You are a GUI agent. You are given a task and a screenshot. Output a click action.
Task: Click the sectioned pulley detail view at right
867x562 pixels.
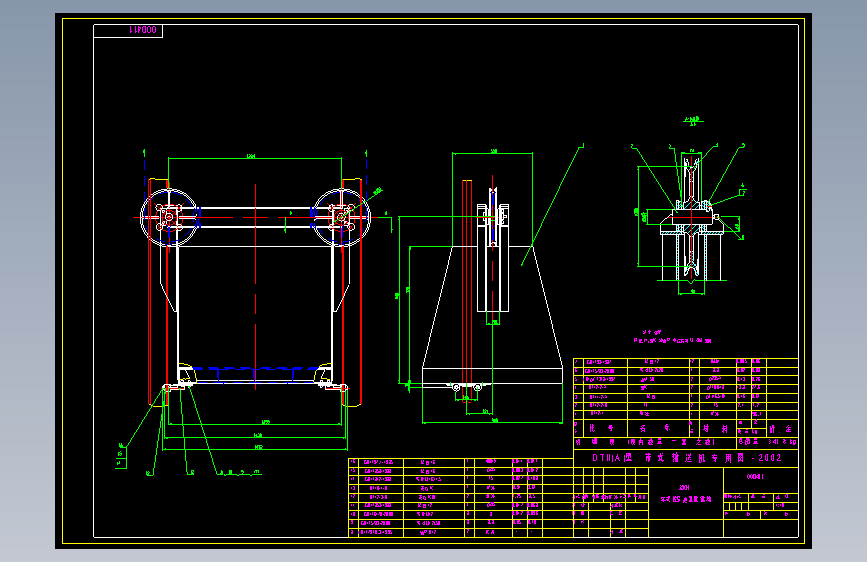coord(691,216)
